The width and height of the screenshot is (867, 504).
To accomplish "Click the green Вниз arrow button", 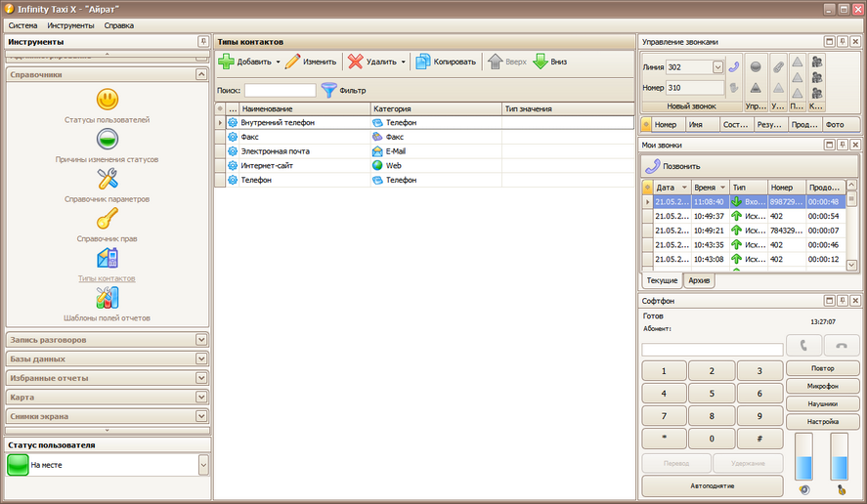I will (549, 62).
